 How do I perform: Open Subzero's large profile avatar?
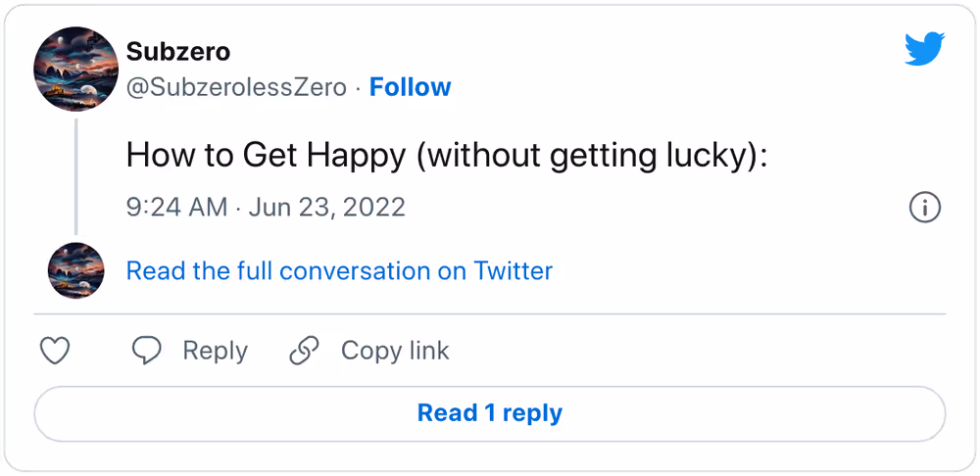[75, 69]
